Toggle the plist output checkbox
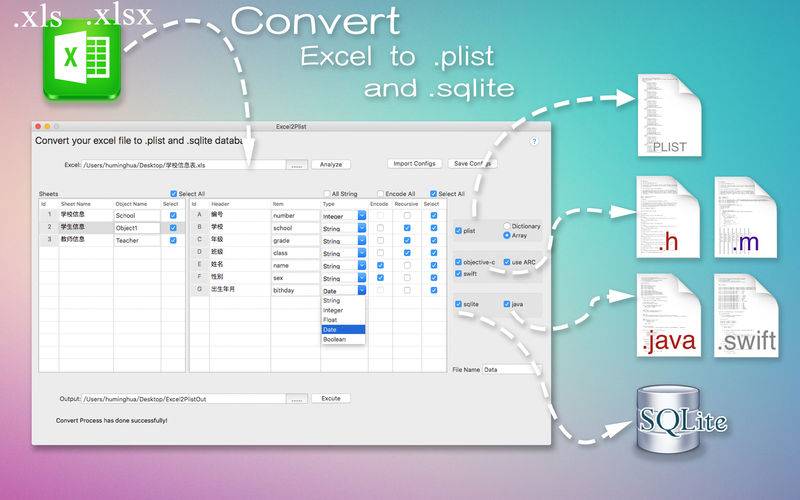The width and height of the screenshot is (800, 500). [x=458, y=231]
